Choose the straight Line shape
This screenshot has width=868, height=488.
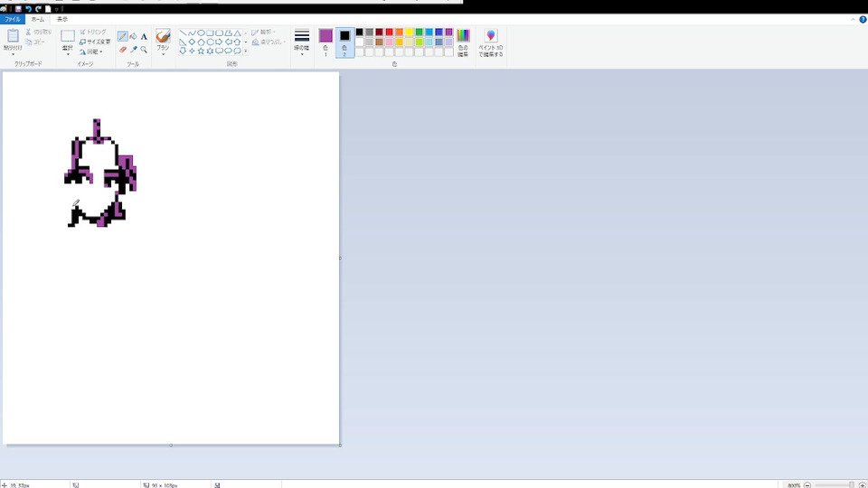(183, 33)
